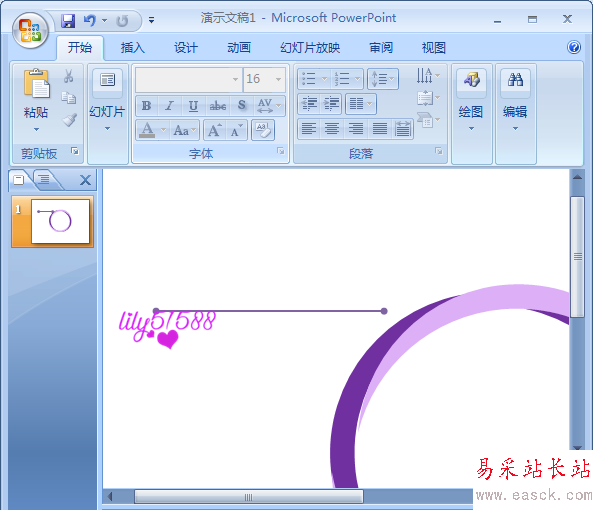Viewport: 593px width, 510px height.
Task: Increase the list indent level
Action: pyautogui.click(x=331, y=104)
